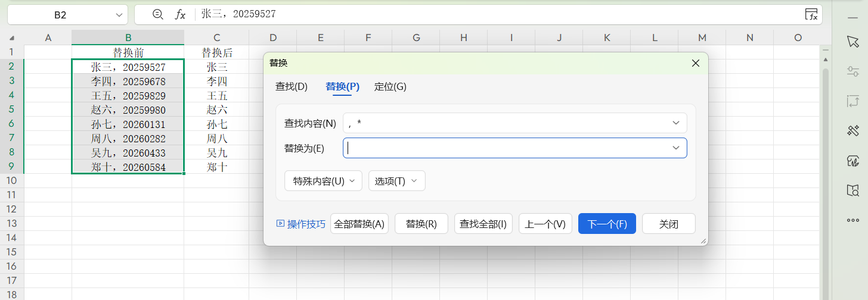Click the fx insert function icon

tap(180, 14)
